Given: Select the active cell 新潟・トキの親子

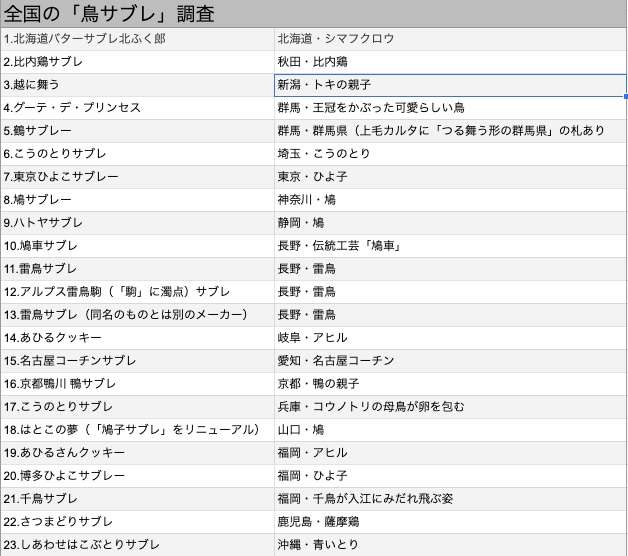Looking at the screenshot, I should coord(451,85).
